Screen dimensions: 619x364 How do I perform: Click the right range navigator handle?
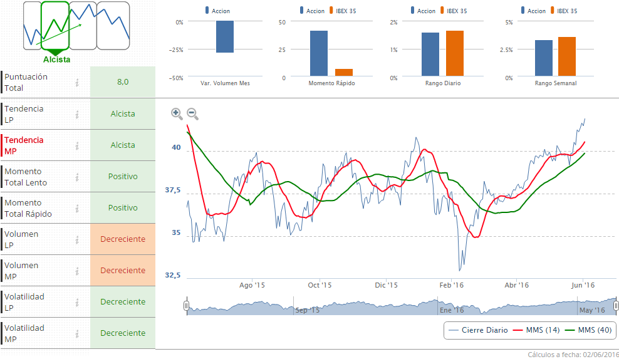tap(616, 306)
